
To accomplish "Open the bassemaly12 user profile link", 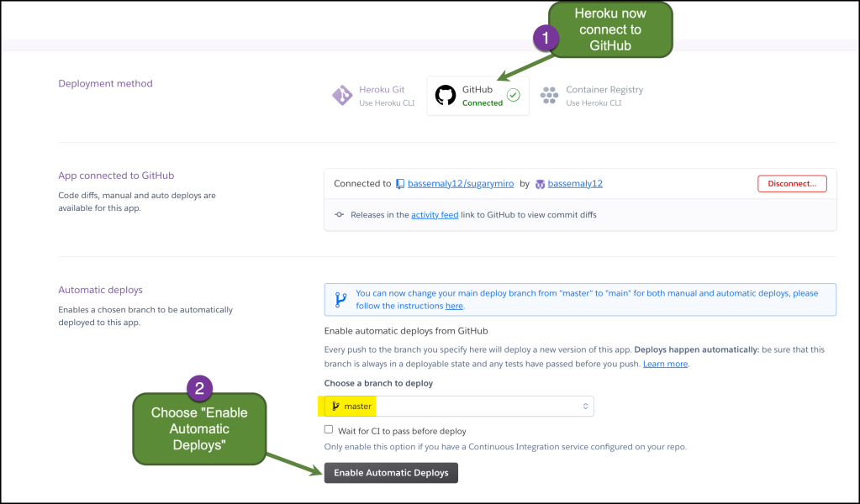I will click(575, 183).
